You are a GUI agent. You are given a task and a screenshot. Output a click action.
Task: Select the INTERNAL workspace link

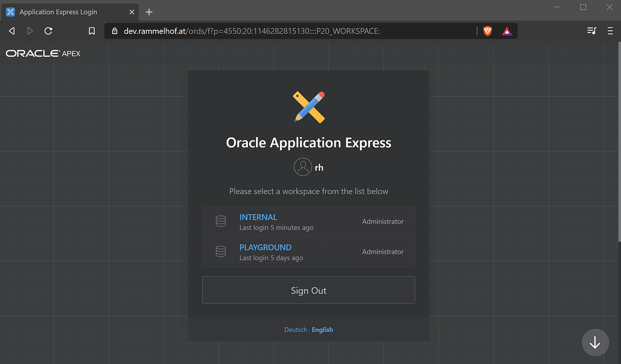258,217
